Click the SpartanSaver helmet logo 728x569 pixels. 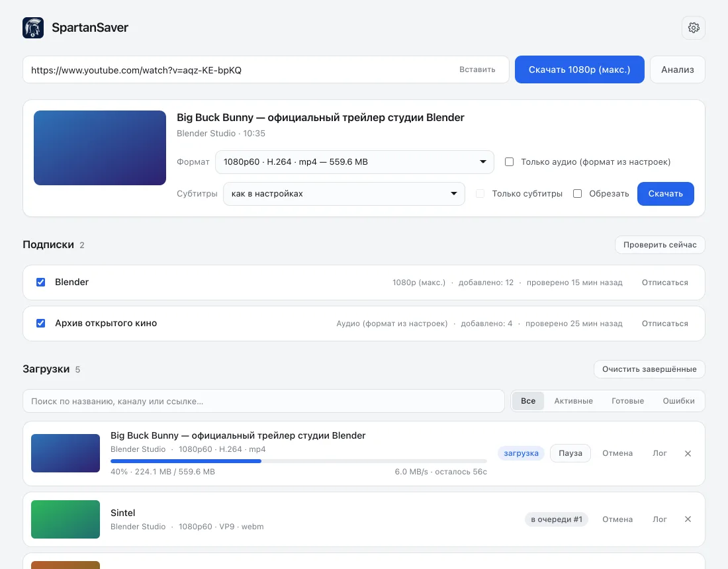click(33, 28)
